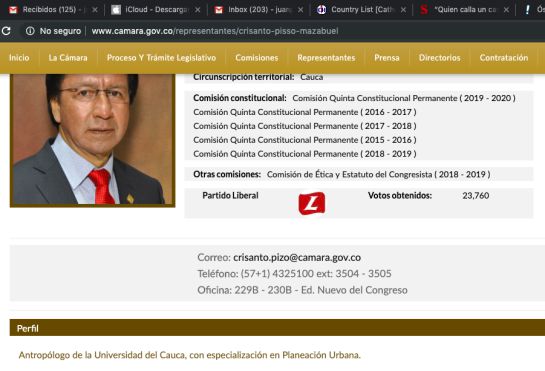Image resolution: width=545 pixels, height=371 pixels.
Task: Click the Perfil section header
Action: tap(277, 328)
